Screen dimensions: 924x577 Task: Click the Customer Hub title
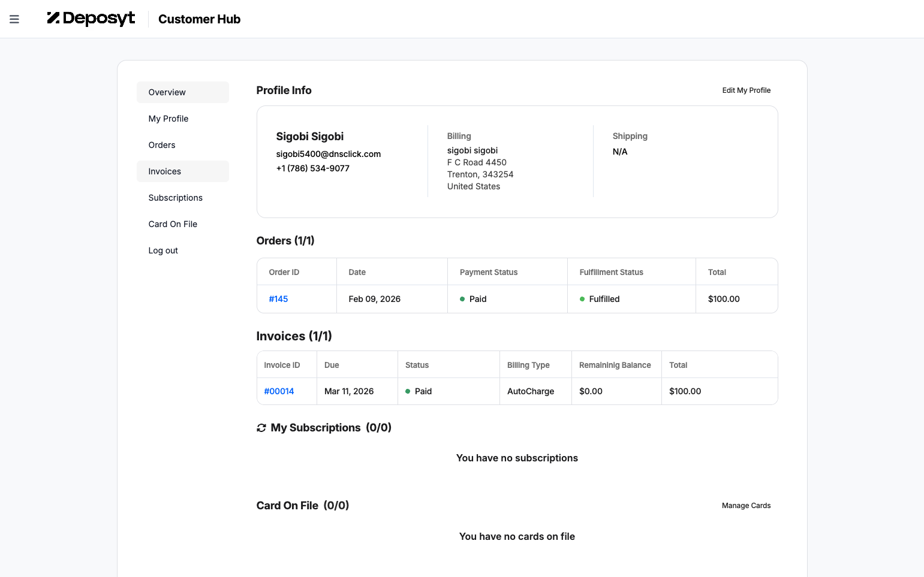(x=199, y=19)
